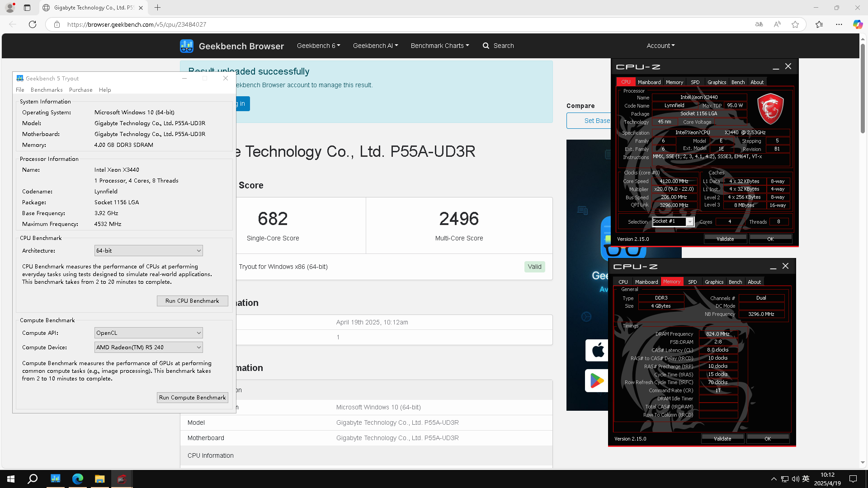This screenshot has height=488, width=868.
Task: Click OK in upper CPU-Z window
Action: click(x=770, y=239)
